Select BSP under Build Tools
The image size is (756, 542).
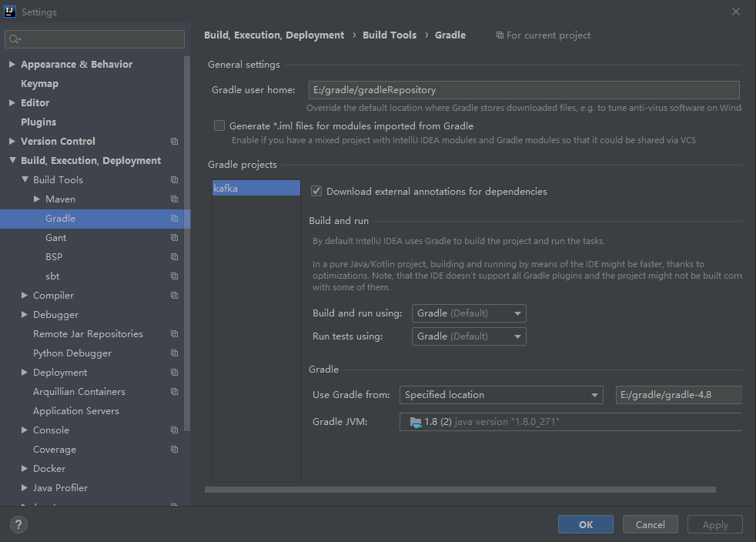[x=54, y=257]
